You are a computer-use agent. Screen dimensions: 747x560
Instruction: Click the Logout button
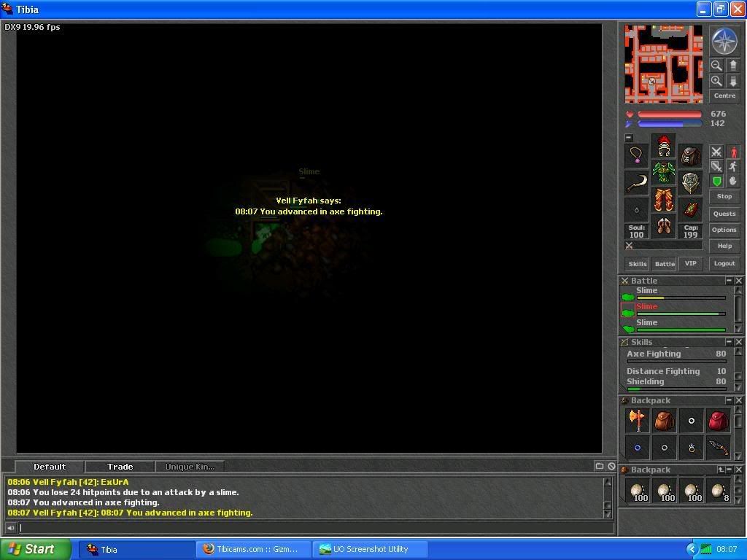(724, 263)
